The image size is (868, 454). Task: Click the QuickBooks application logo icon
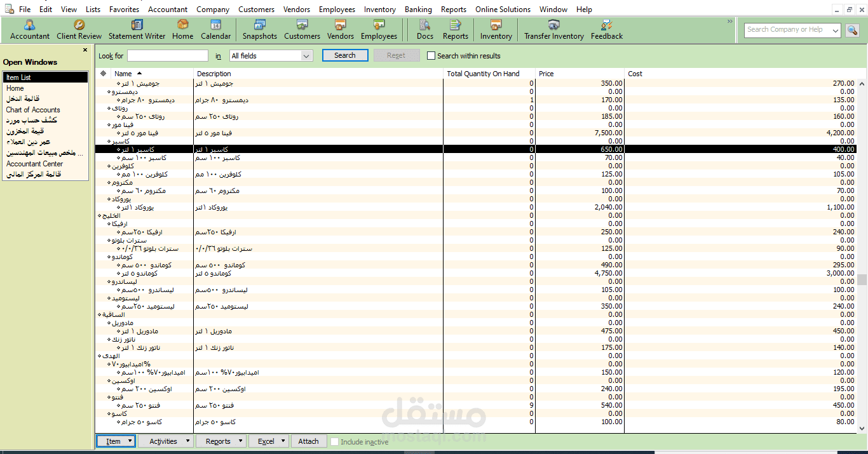pyautogui.click(x=10, y=9)
